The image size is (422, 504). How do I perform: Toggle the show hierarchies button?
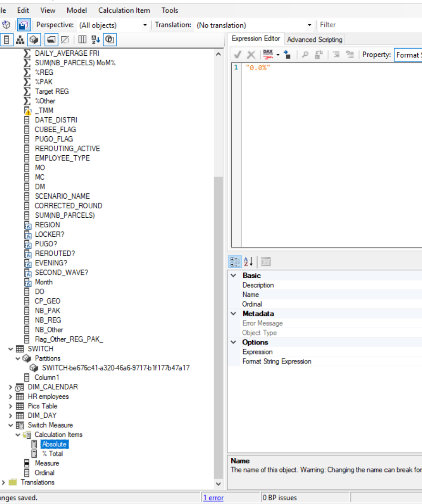click(x=20, y=40)
